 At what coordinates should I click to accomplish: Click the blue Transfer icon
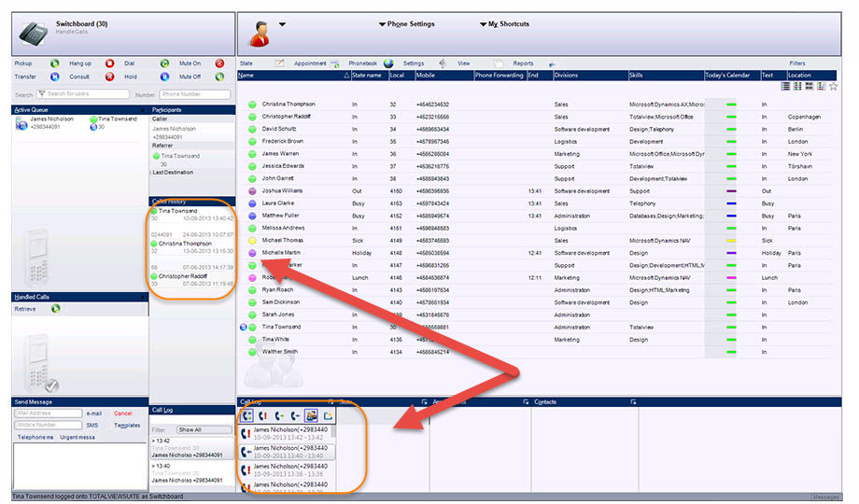click(54, 77)
